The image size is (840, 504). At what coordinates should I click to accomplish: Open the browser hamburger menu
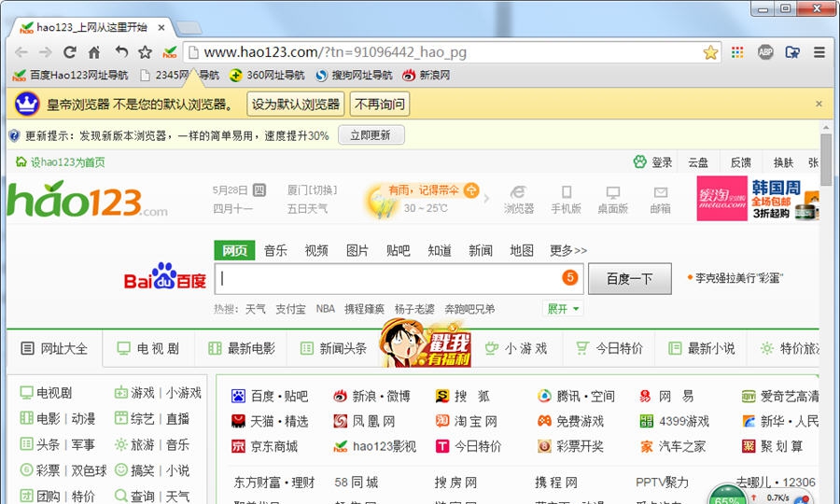(819, 52)
